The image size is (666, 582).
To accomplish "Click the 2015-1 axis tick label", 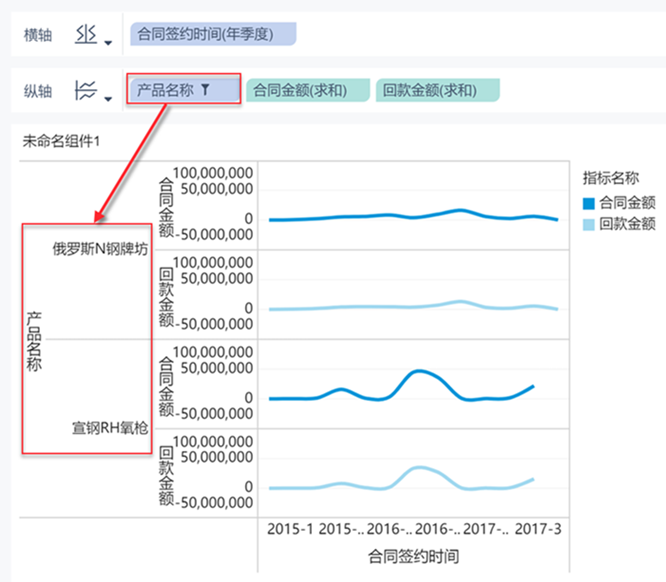I will (290, 529).
